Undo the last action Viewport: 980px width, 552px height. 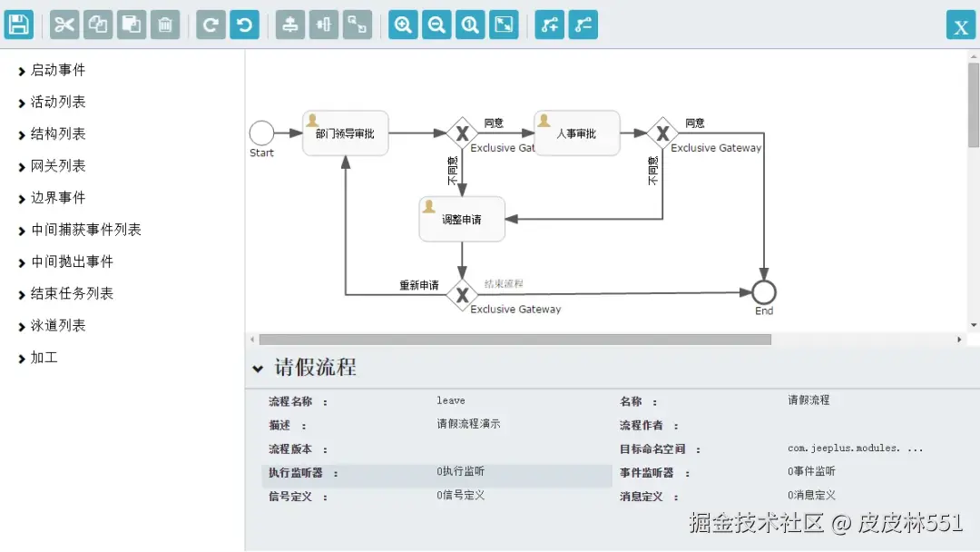244,25
